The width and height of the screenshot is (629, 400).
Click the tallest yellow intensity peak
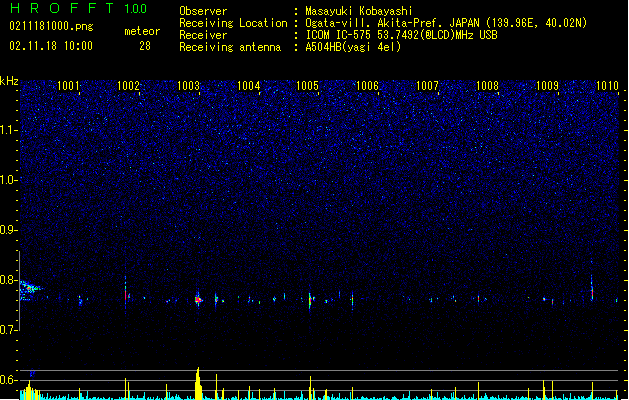click(198, 383)
